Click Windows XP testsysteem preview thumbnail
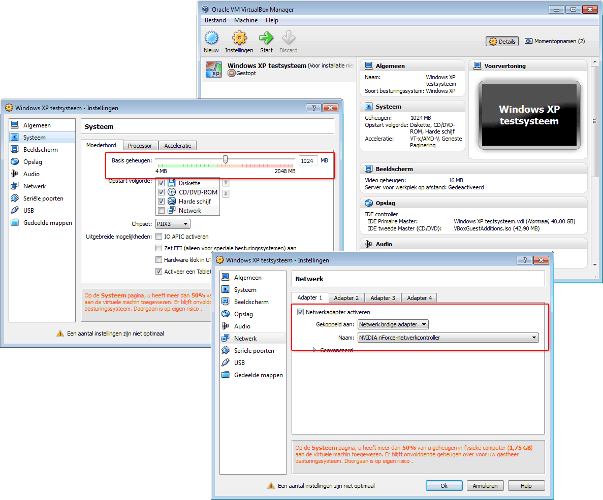 tap(529, 115)
